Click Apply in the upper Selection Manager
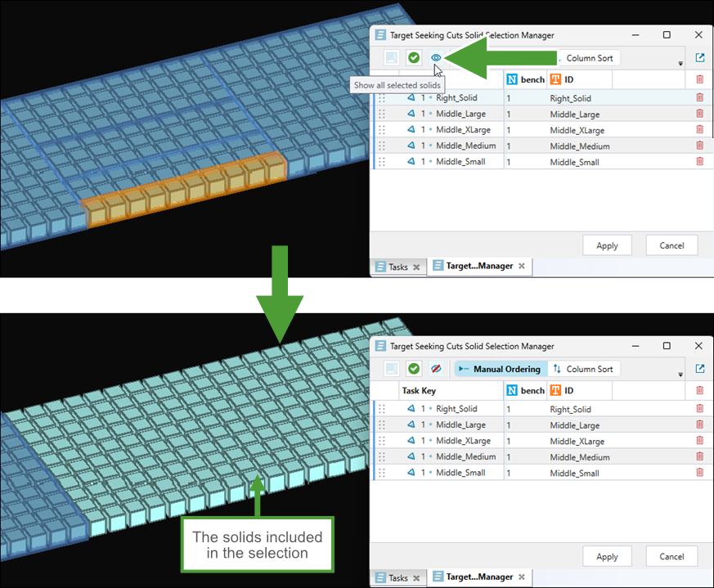714x588 pixels. (607, 245)
